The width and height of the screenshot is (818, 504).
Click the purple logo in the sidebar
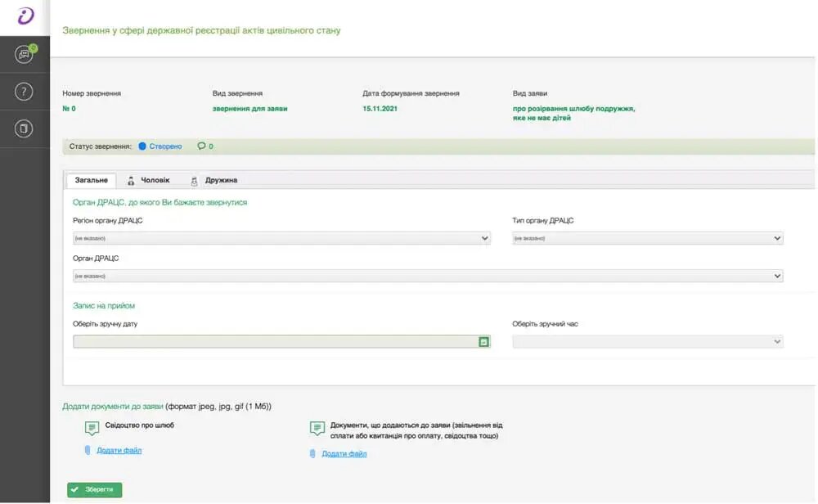click(x=25, y=17)
